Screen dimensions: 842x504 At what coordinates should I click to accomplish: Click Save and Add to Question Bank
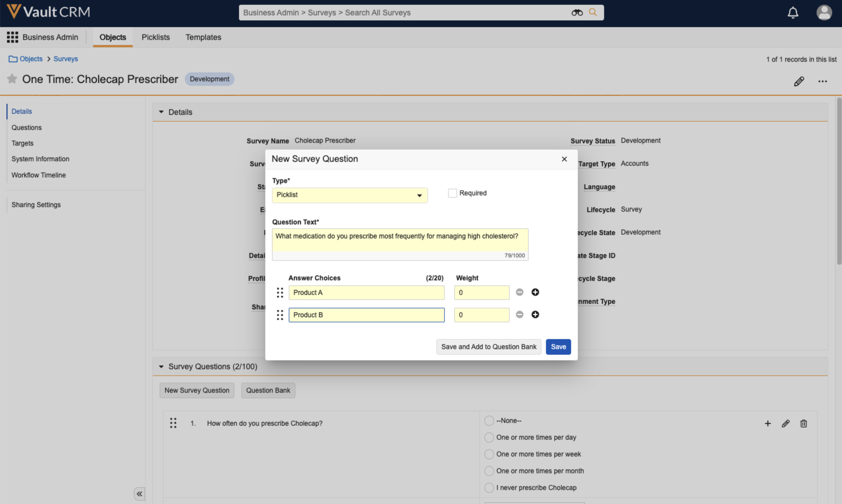[488, 346]
